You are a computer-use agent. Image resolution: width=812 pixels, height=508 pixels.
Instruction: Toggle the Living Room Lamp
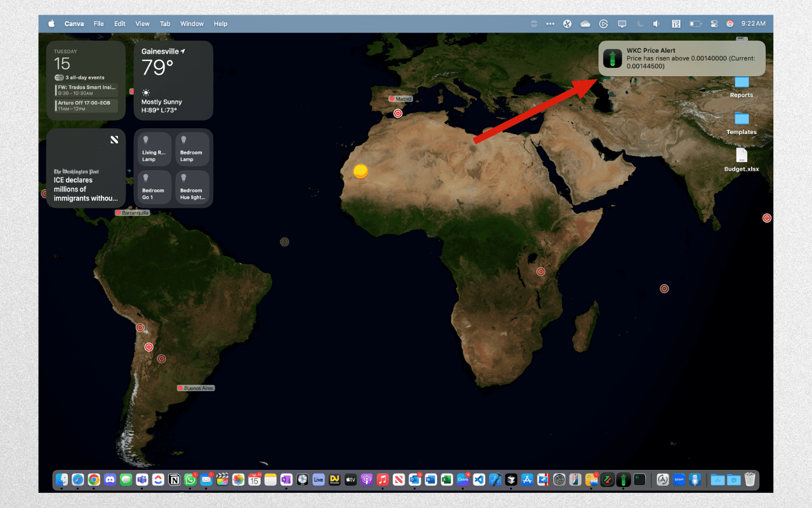[154, 148]
